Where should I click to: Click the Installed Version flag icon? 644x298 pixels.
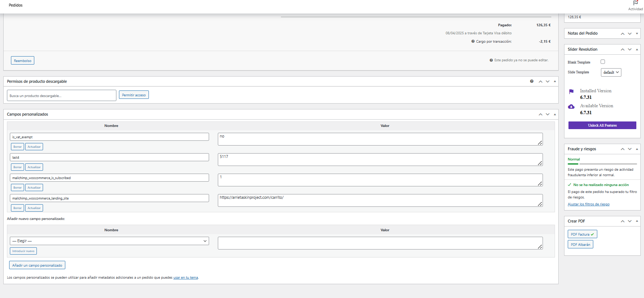pyautogui.click(x=571, y=92)
